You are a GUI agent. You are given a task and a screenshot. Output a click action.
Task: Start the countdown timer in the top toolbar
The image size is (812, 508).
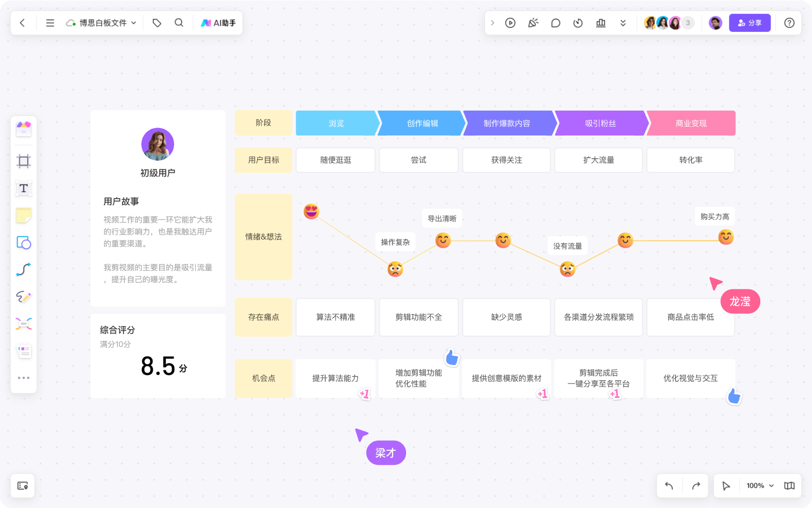click(578, 22)
